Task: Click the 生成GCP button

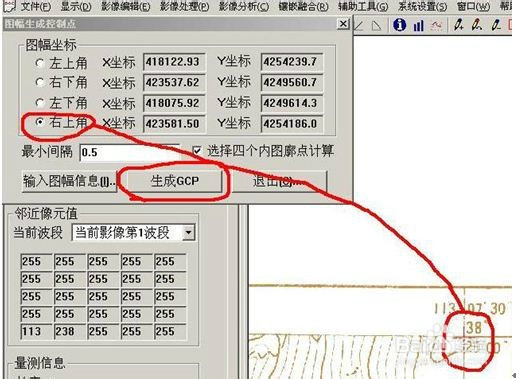Action: point(175,181)
